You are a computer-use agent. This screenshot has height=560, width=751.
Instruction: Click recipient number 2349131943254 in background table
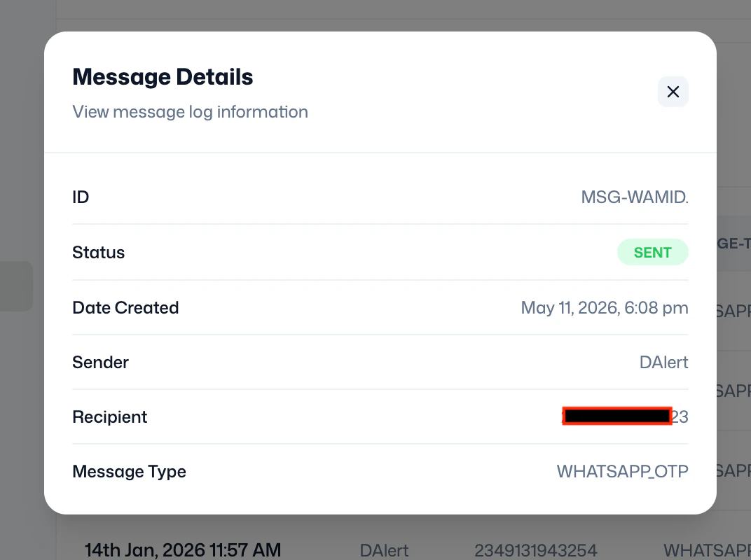click(x=535, y=550)
